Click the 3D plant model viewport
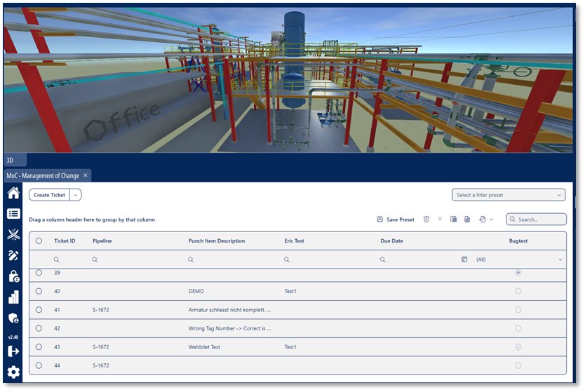This screenshot has width=585, height=392. pos(288,79)
